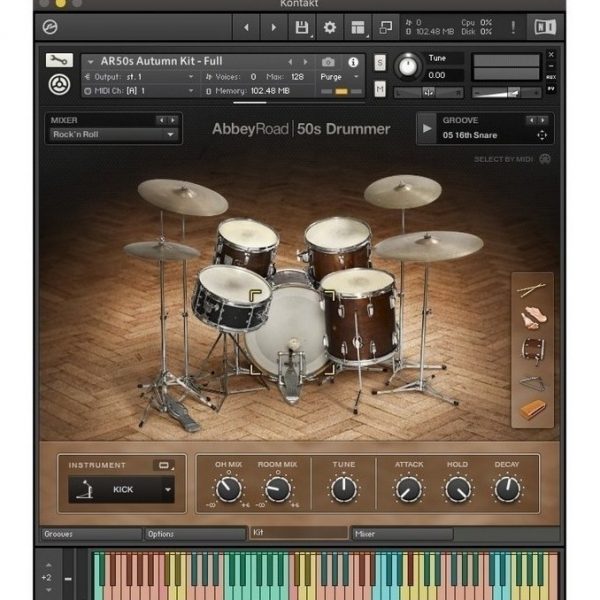The width and height of the screenshot is (600, 600).
Task: Open the Mixer preset Rock'n Roll dropdown
Action: point(113,135)
